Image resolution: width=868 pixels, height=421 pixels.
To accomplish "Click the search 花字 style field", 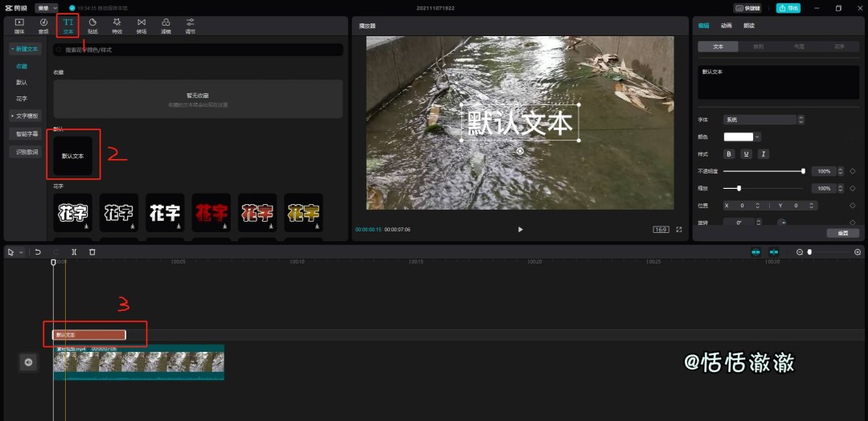I will [199, 50].
